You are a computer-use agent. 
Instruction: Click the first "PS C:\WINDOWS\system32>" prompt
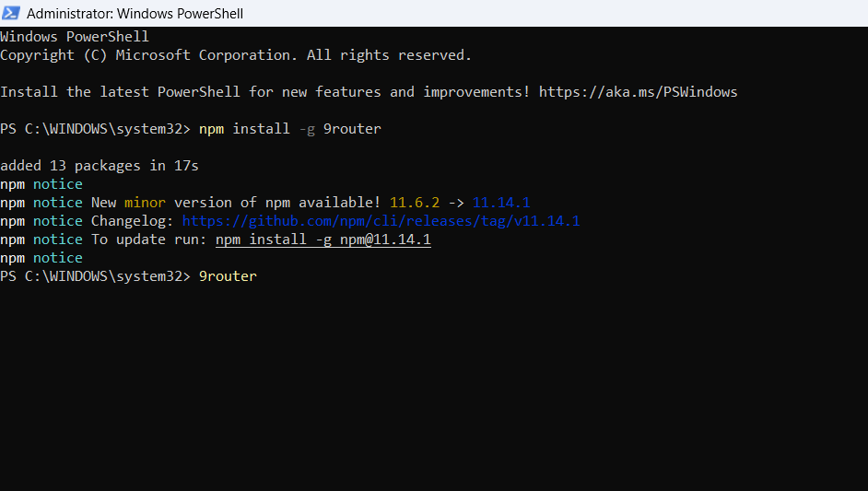coord(95,129)
